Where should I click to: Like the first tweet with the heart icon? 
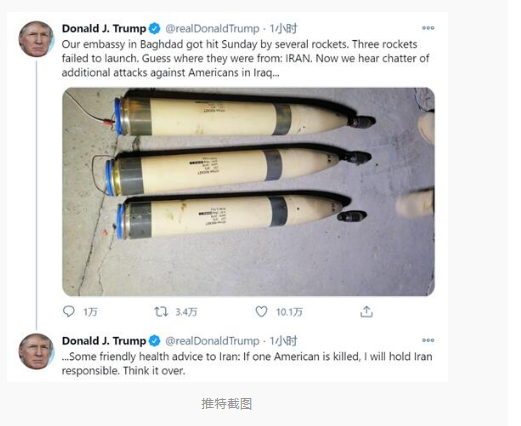pos(261,312)
